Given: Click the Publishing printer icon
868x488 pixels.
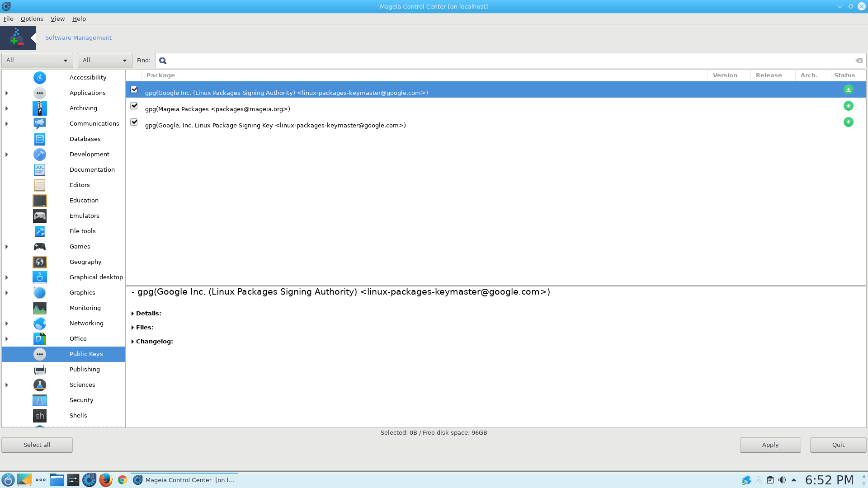Looking at the screenshot, I should click(x=40, y=370).
